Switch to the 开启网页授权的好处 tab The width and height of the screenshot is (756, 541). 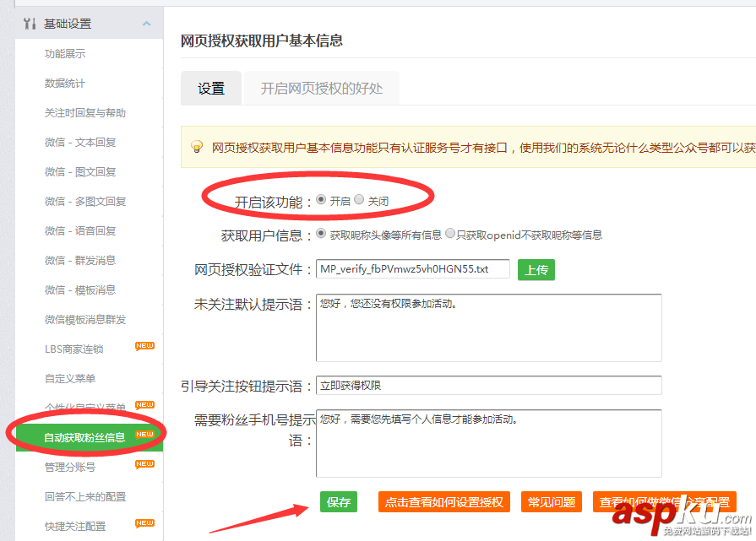[321, 88]
